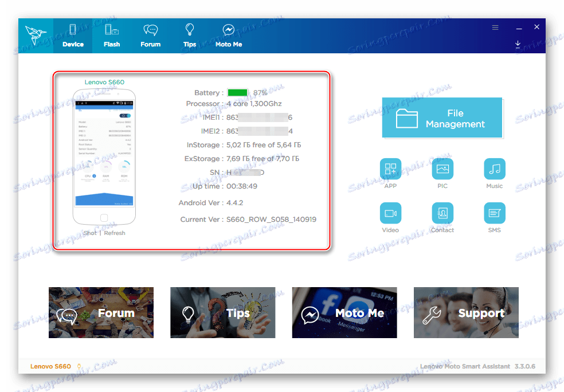Click the Refresh link under the phone
Viewport: 564px width, 392px height.
pyautogui.click(x=114, y=233)
